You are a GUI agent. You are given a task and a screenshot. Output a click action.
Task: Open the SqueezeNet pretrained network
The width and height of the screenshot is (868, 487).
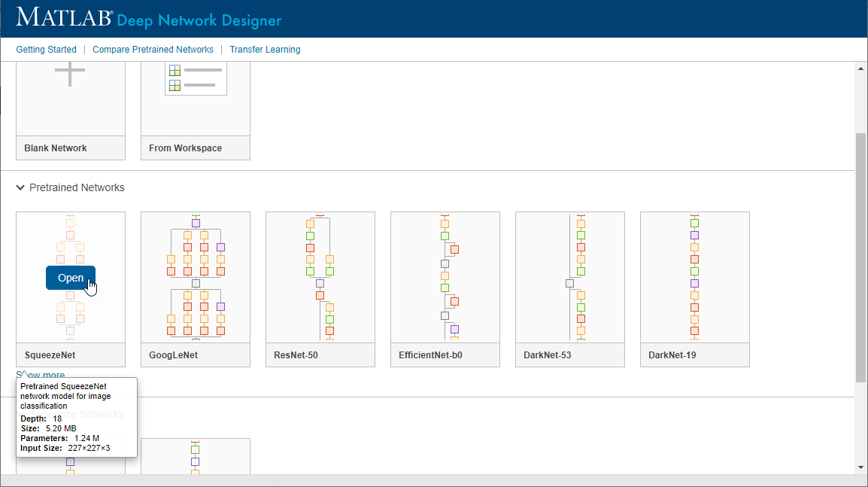(71, 278)
